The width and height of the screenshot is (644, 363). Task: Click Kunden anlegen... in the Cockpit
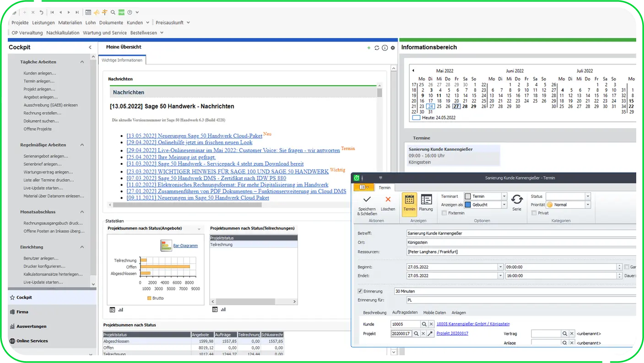click(40, 73)
